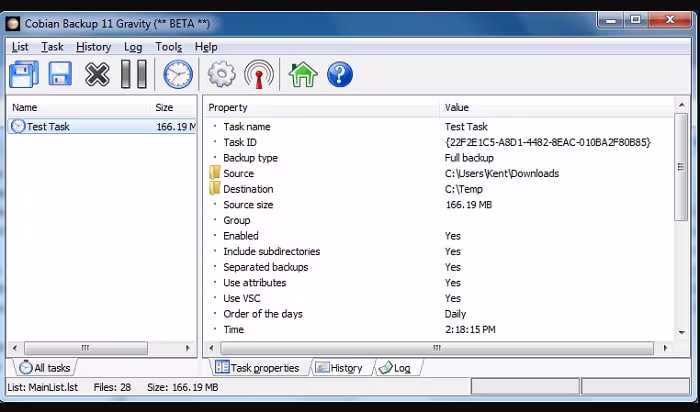Click the Use attributes property
The image size is (700, 412).
coord(439,283)
